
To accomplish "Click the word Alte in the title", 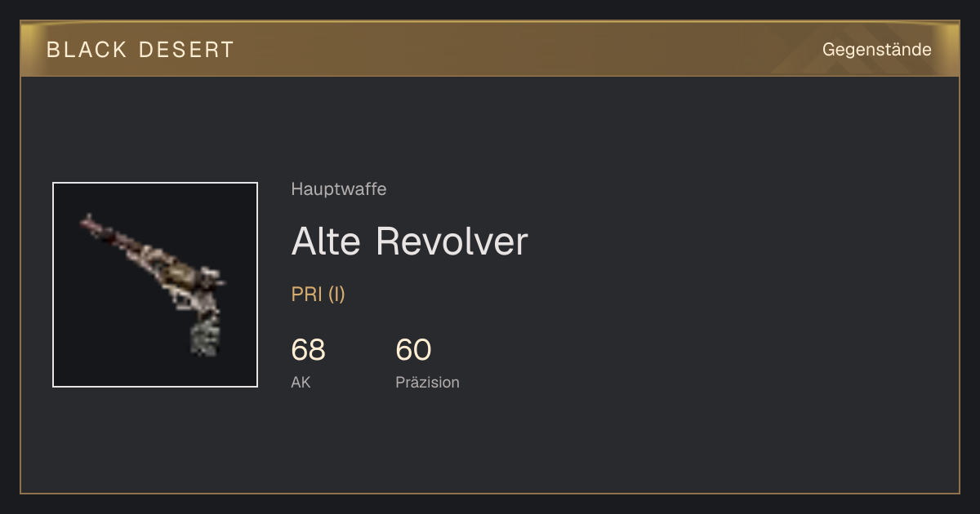I will pos(326,241).
